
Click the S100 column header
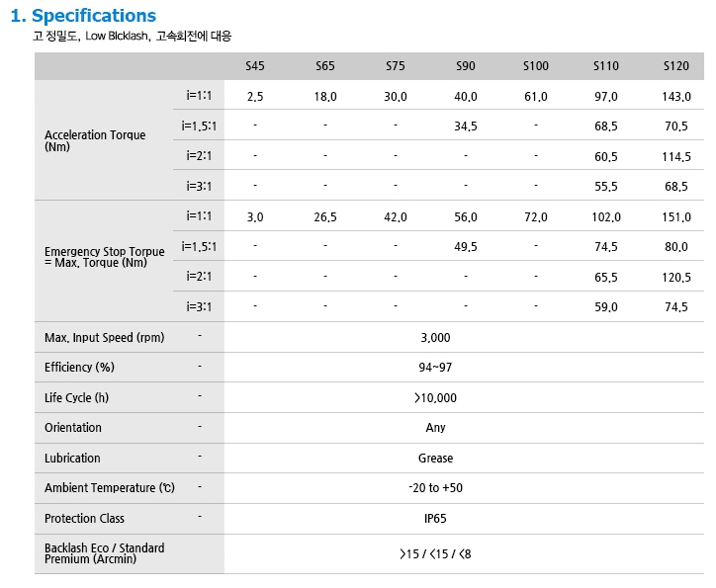coord(536,66)
